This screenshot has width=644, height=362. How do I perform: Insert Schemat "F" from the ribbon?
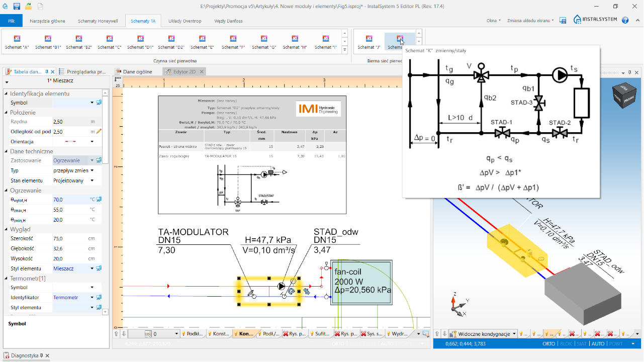(233, 42)
